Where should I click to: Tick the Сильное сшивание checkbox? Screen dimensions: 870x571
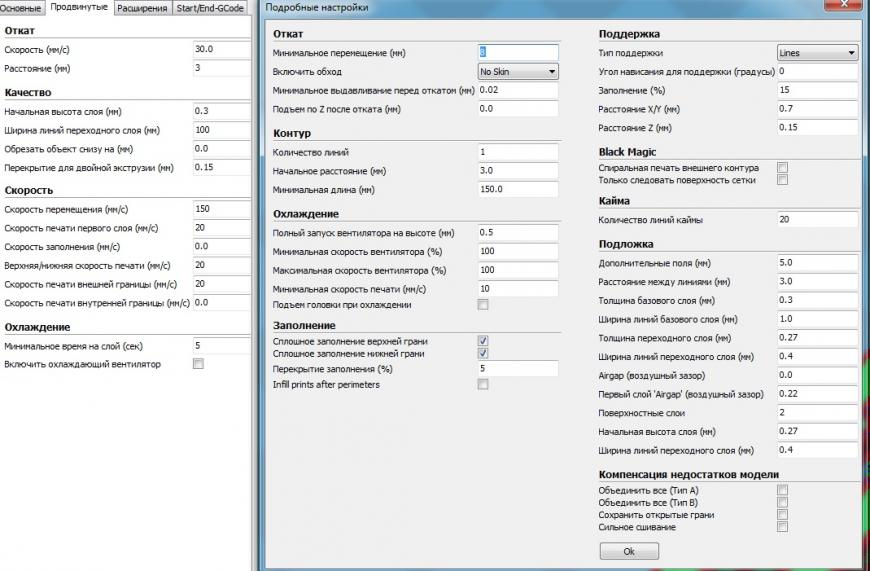pos(782,527)
